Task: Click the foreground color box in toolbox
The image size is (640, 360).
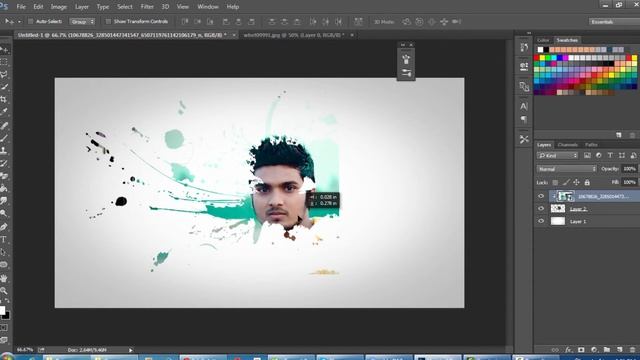Action: coord(2,311)
